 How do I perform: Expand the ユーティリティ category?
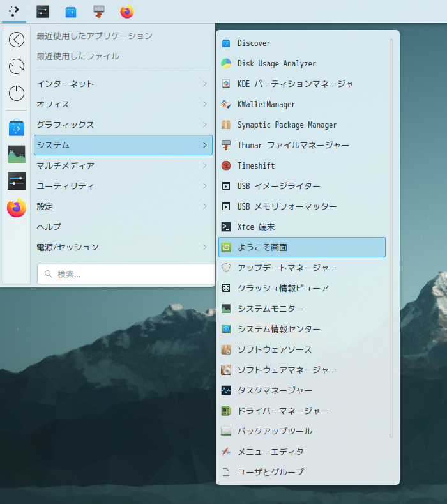[123, 186]
